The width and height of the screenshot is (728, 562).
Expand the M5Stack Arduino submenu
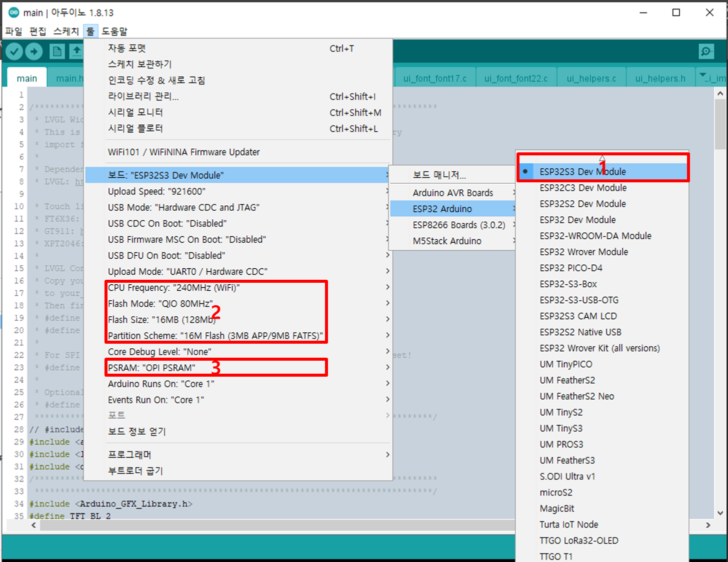click(x=452, y=241)
